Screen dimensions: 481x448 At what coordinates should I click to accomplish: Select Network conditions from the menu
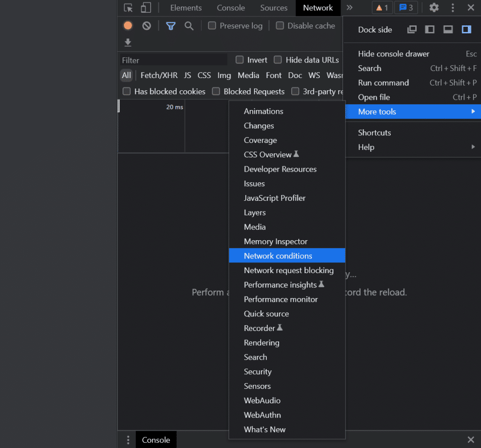coord(278,256)
